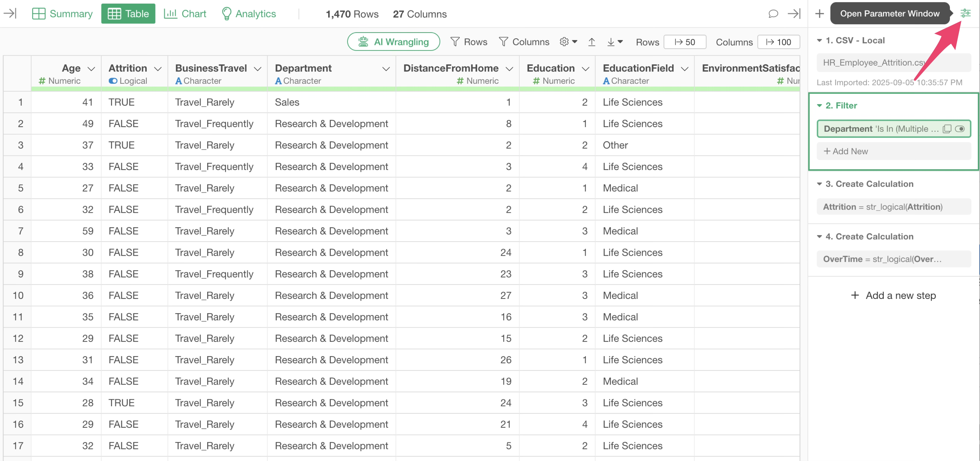Toggle the Department filter eye icon
Screen dimensions: 980x461
(960, 129)
